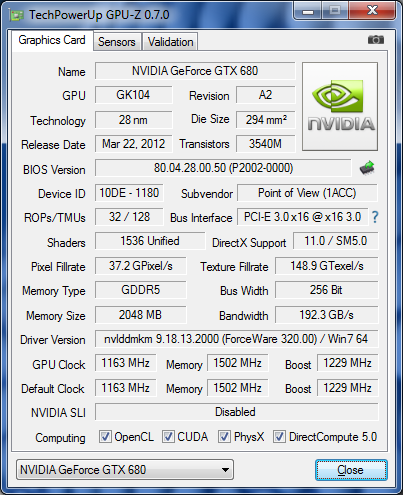The width and height of the screenshot is (403, 495).
Task: Minimize the GPU-Z window
Action: coord(308,11)
